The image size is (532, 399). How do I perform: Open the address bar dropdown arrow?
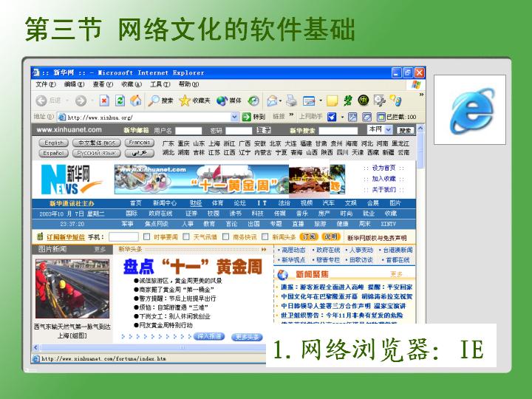tap(234, 117)
